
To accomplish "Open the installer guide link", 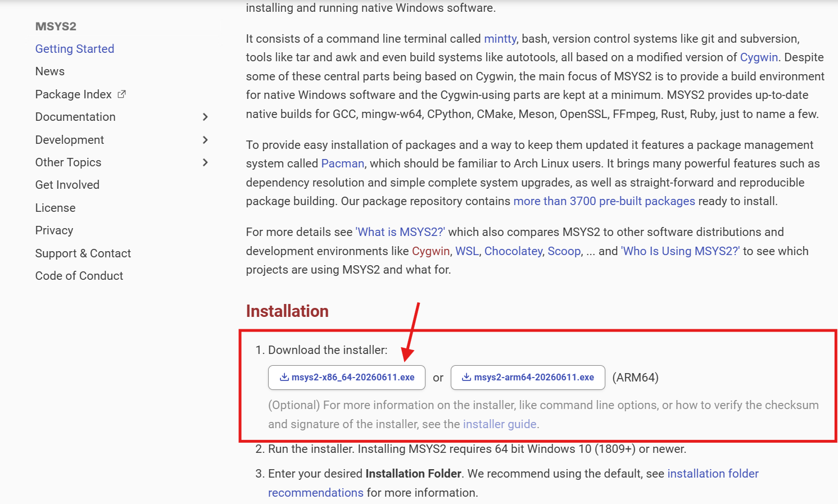I will click(x=500, y=424).
